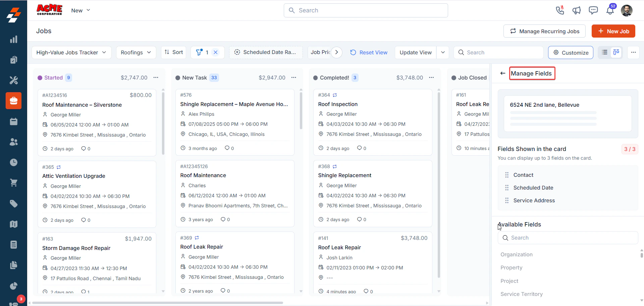Viewport: 644px width, 306px height.
Task: Open the price tag sidebar icon
Action: [13, 204]
